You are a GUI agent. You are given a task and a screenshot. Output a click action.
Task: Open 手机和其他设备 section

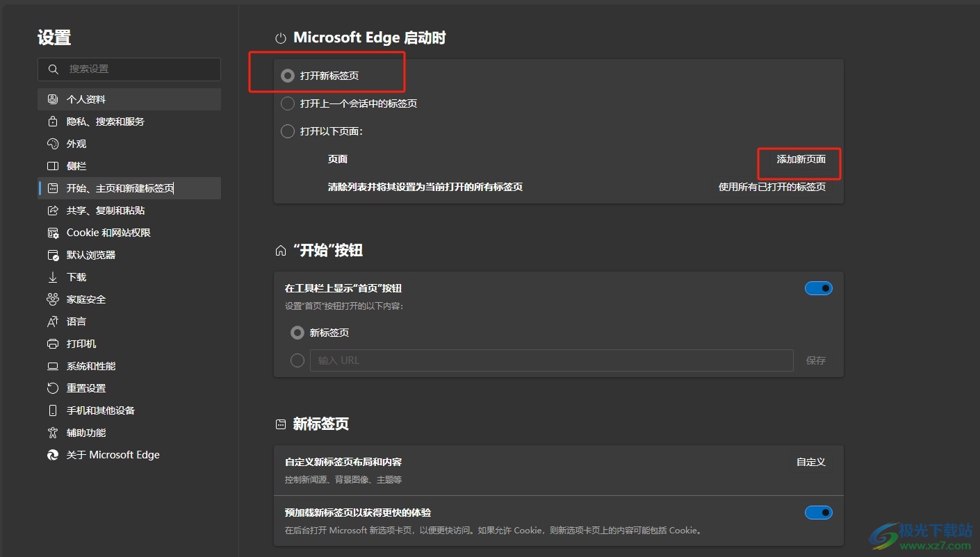point(129,410)
